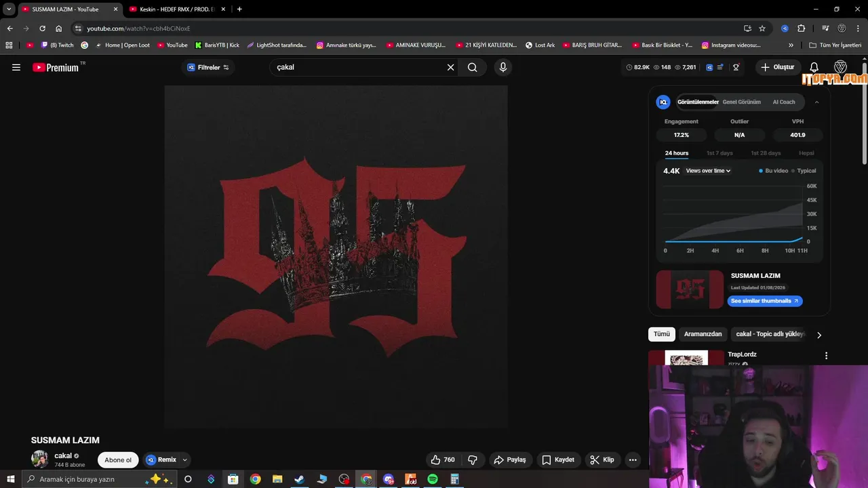Open Google apps grid in bookmarks bar
Screen dimensions: 868x488
9,45
